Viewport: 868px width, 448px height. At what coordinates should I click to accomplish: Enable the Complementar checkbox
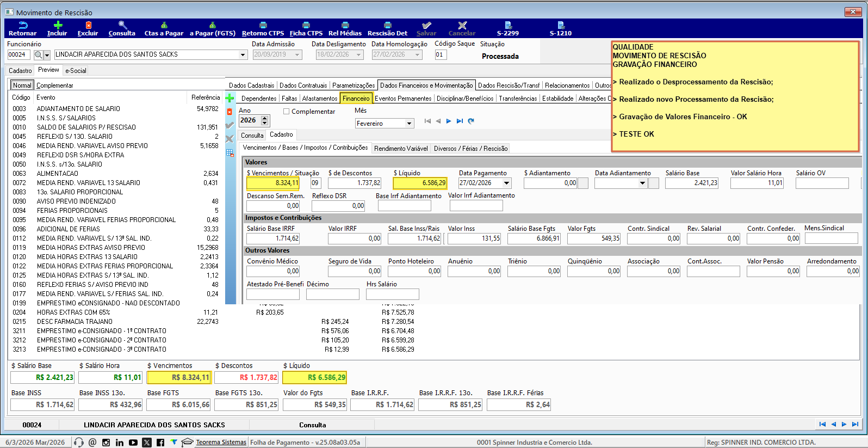(286, 112)
